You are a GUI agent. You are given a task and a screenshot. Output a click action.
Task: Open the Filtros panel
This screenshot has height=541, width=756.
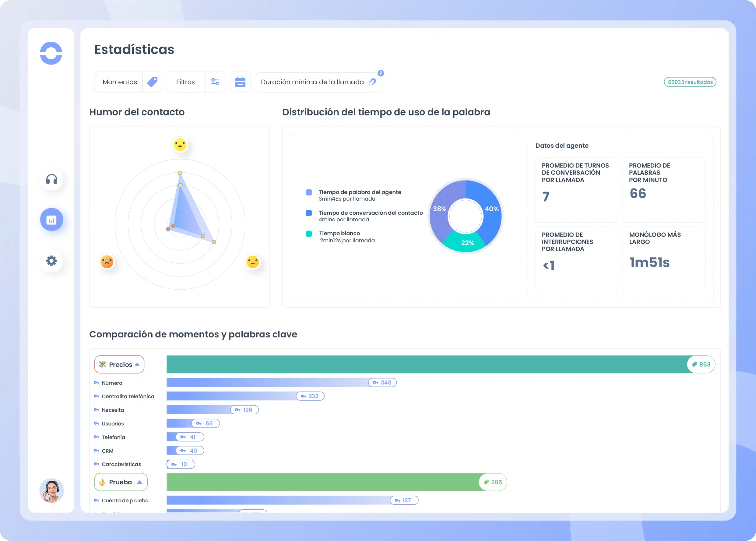point(185,82)
